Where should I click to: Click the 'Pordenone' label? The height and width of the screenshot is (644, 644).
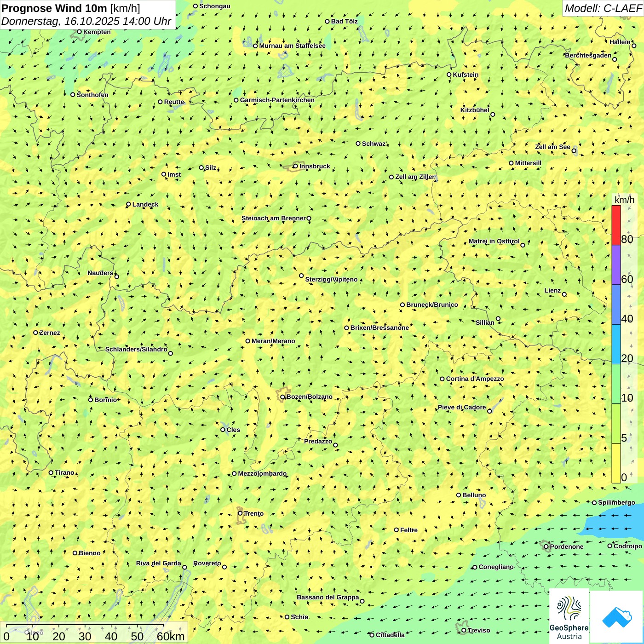(567, 546)
